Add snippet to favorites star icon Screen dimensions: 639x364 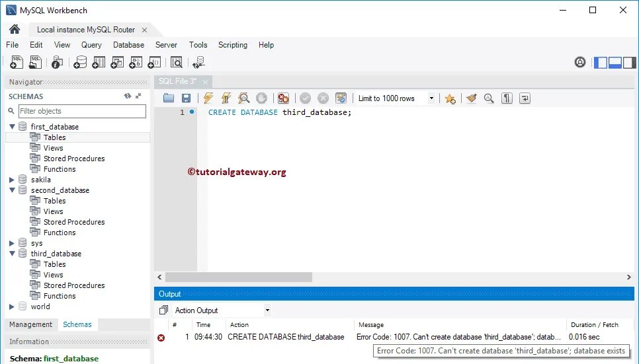450,98
